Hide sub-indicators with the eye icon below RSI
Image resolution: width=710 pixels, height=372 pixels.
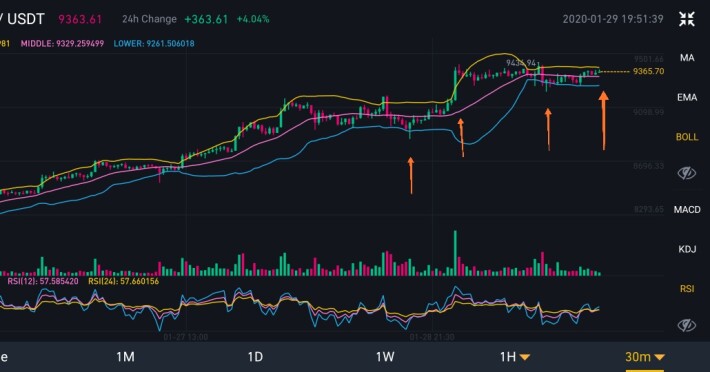pyautogui.click(x=686, y=325)
